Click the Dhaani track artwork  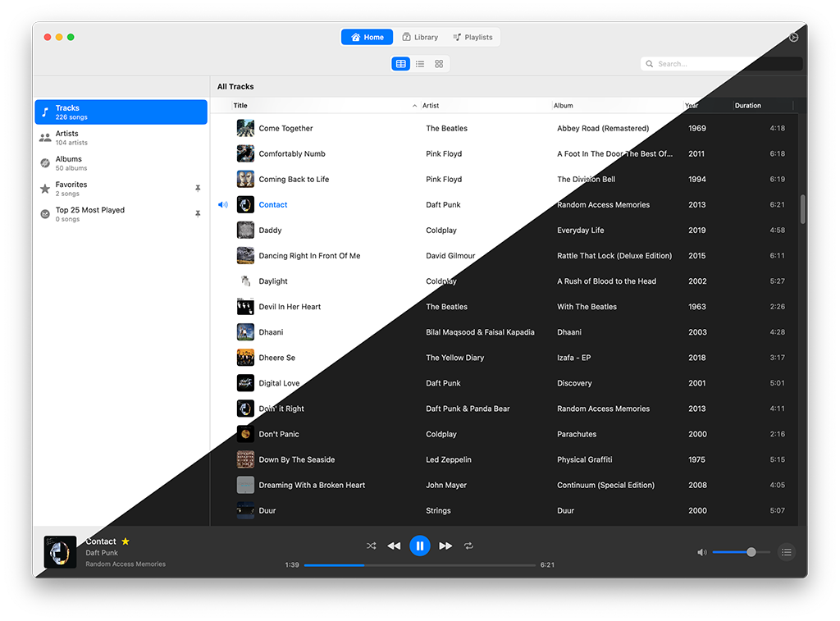[x=245, y=332]
